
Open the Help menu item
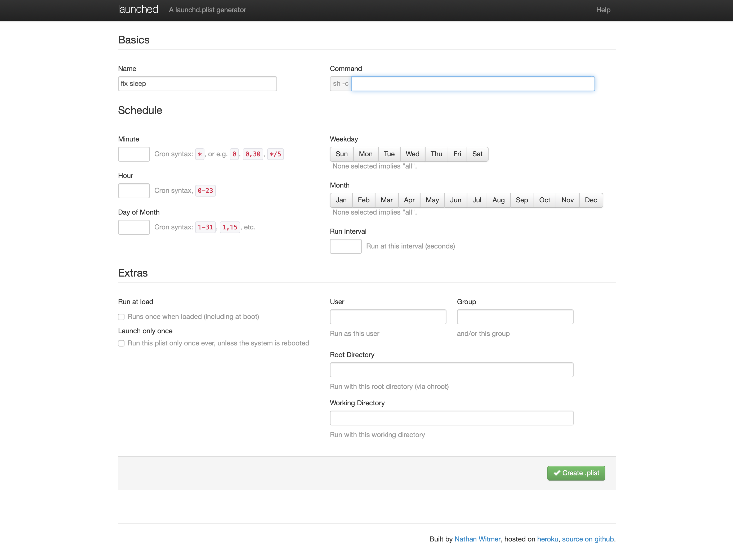point(603,10)
